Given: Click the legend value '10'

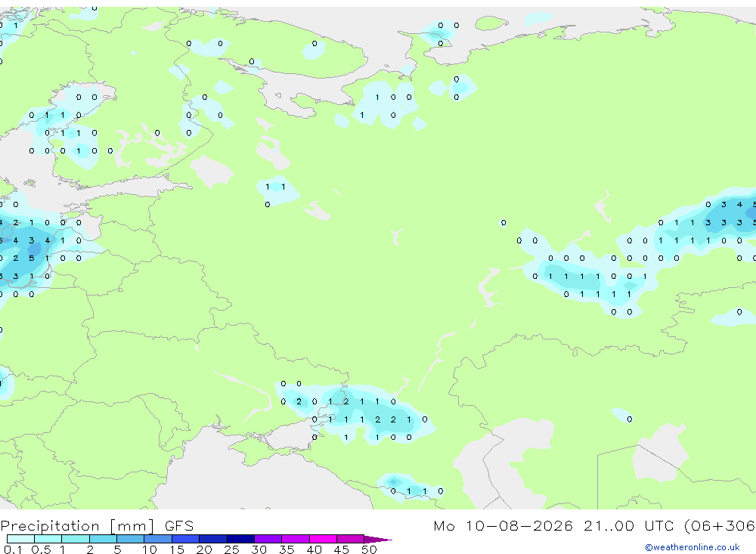Looking at the screenshot, I should (x=150, y=549).
